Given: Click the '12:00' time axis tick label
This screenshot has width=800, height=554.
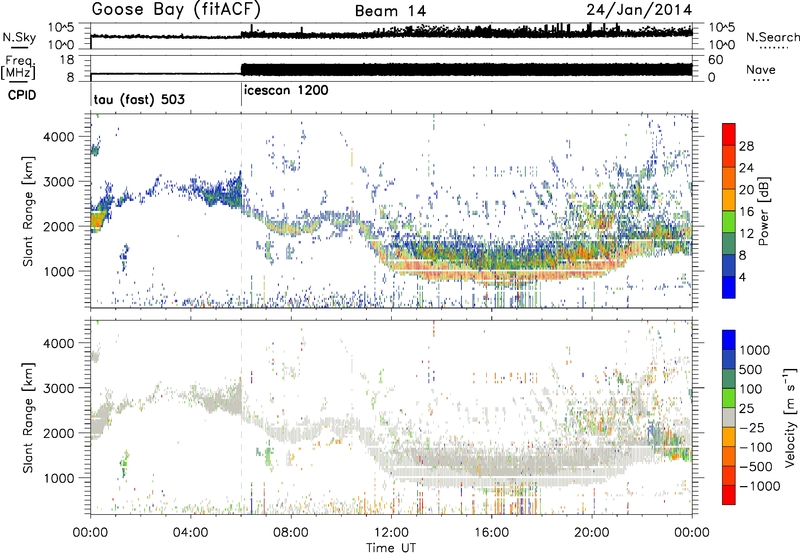Looking at the screenshot, I should tap(391, 533).
